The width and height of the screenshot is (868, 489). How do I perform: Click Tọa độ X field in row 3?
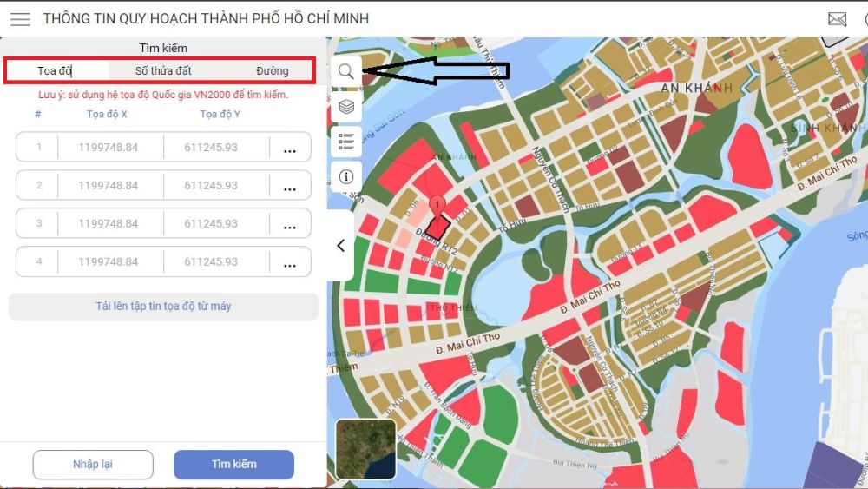[x=108, y=224]
